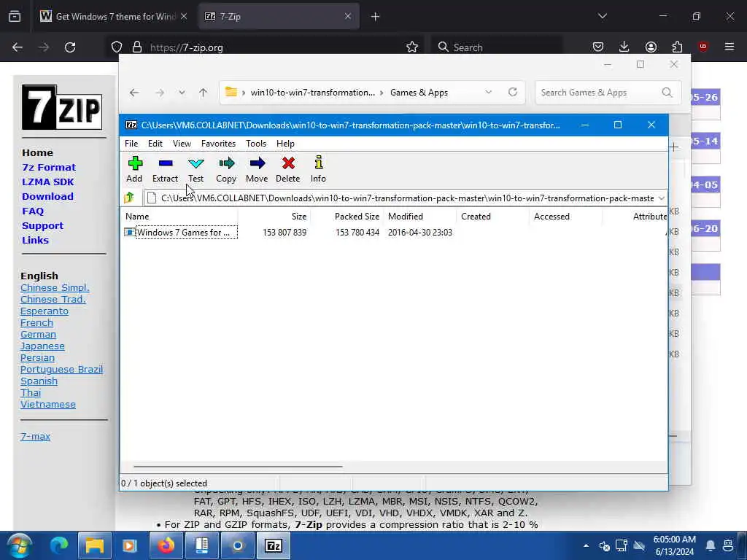
Task: Reload the Firefox page
Action: click(x=70, y=47)
